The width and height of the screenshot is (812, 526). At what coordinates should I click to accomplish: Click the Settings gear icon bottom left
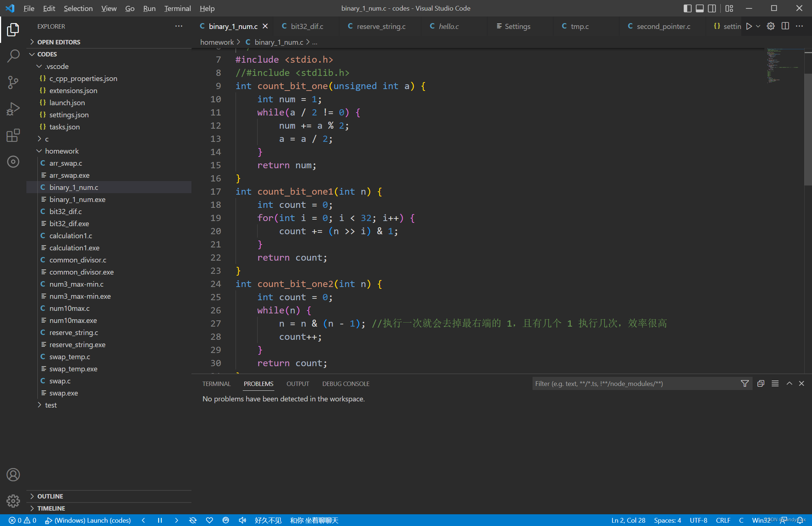12,501
